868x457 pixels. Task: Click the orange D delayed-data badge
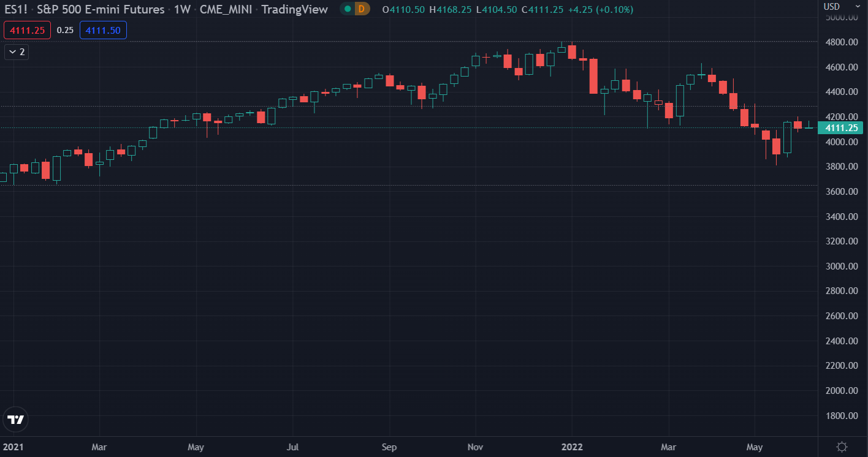click(x=362, y=9)
